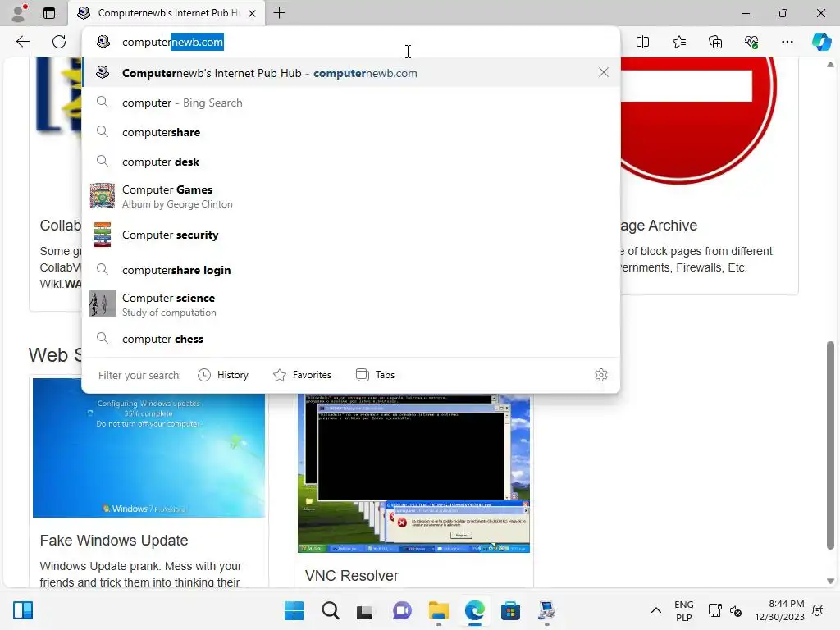Click the page vertical scrollbar thumb
Screen dimensions: 840x630
tap(830, 445)
